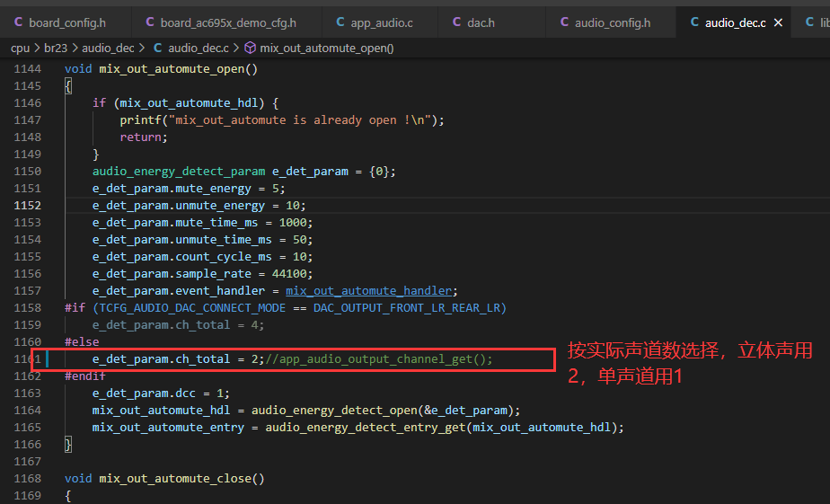The width and height of the screenshot is (830, 504).
Task: Click 'e_det_param.ch_total = 2;' code
Action: [x=178, y=359]
